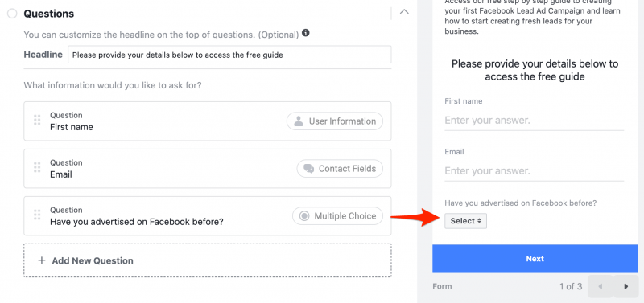Image resolution: width=644 pixels, height=303 pixels.
Task: Click the info icon next to Optional
Action: 305,33
